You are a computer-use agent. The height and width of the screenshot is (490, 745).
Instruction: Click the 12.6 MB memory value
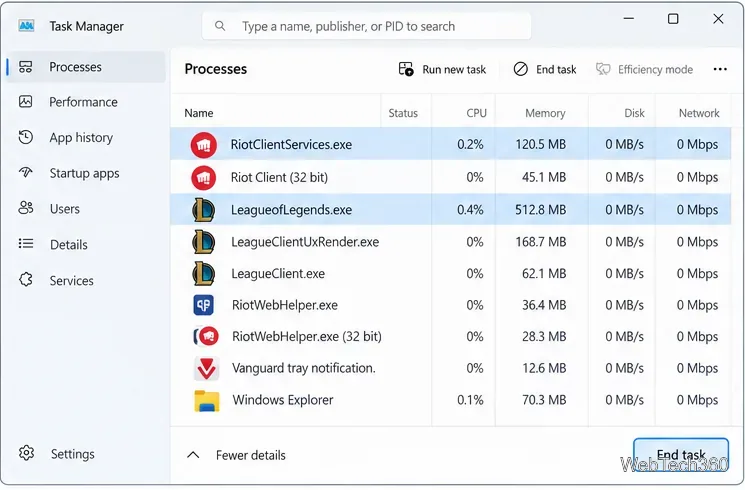(x=544, y=368)
